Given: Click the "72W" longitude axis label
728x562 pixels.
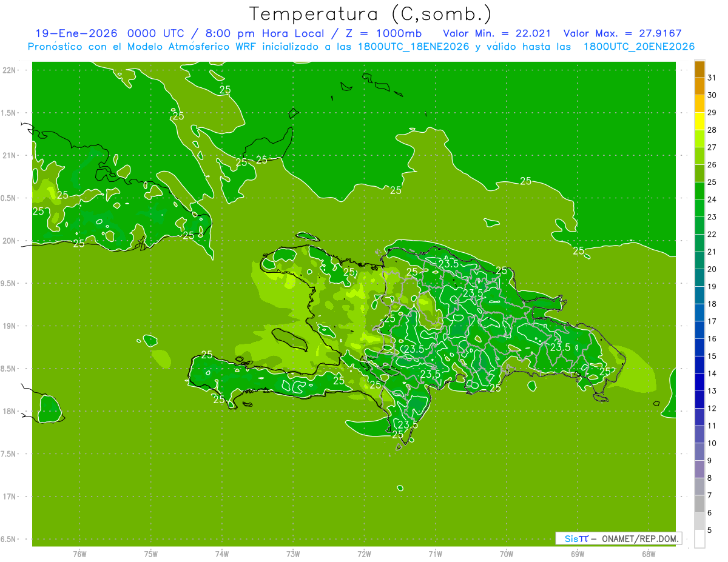Looking at the screenshot, I should click(364, 554).
